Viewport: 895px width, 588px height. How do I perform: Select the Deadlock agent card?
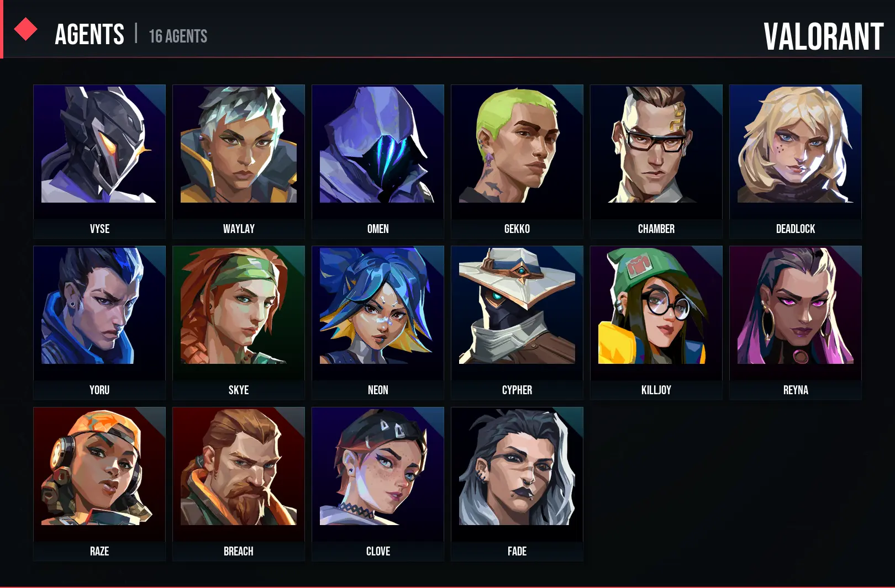pos(796,161)
